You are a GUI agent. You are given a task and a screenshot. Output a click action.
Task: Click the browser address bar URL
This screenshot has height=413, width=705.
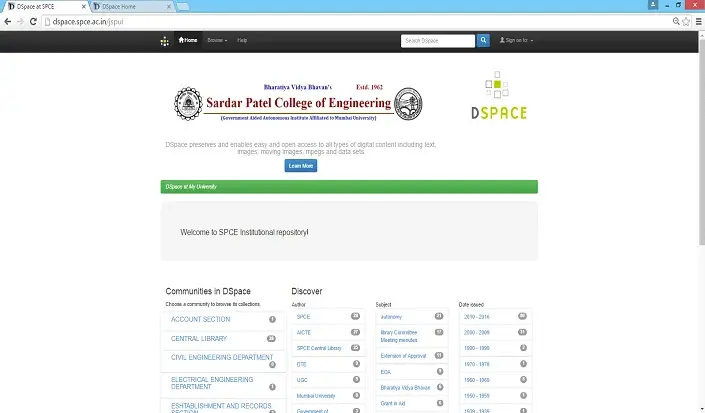88,22
